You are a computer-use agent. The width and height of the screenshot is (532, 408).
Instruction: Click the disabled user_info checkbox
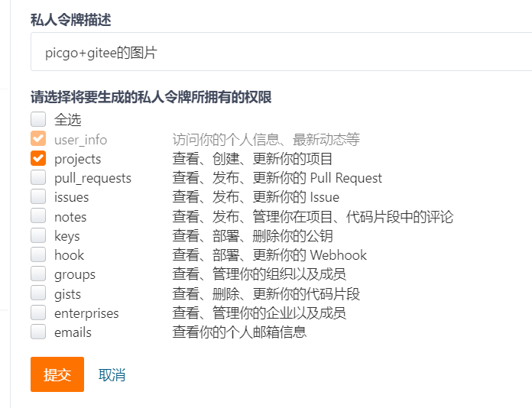click(x=38, y=139)
